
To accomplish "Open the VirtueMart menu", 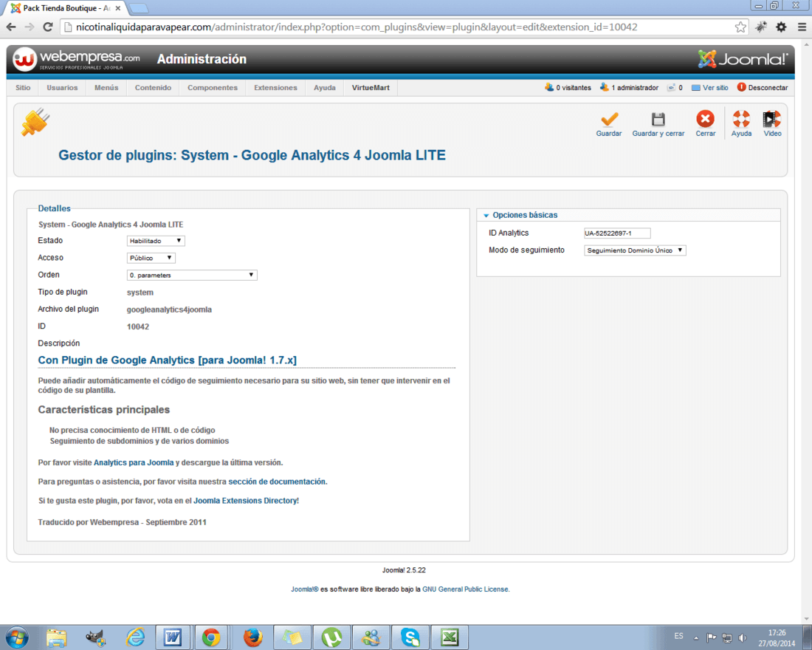I will [x=371, y=88].
